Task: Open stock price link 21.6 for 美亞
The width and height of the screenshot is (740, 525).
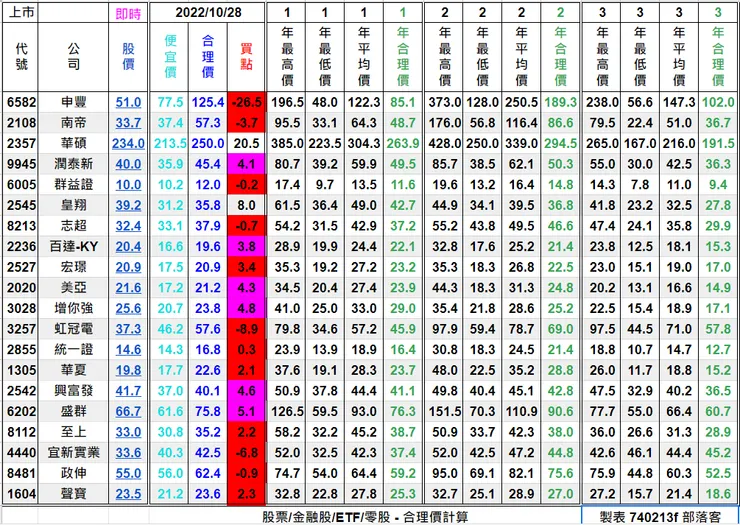Action: (128, 288)
